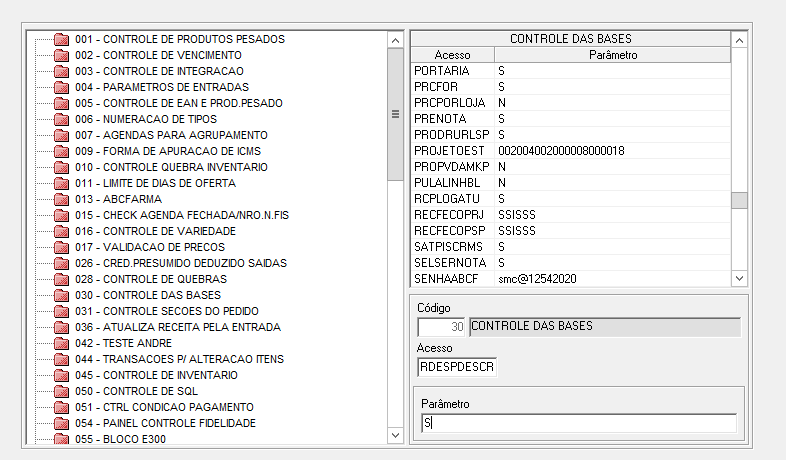Viewport: 786px width, 460px height.
Task: Click folder icon of 017 - VALIDACAO DE PRECOS
Action: click(x=61, y=248)
